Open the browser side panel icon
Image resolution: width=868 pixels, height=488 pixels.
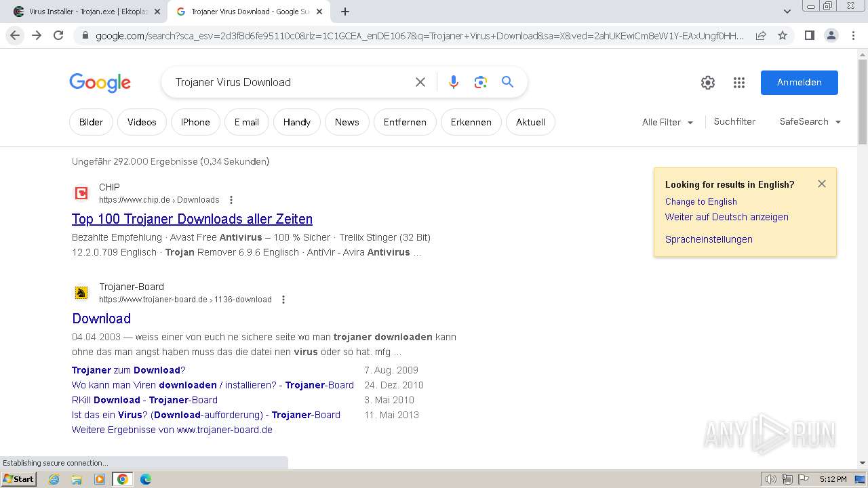click(x=809, y=35)
